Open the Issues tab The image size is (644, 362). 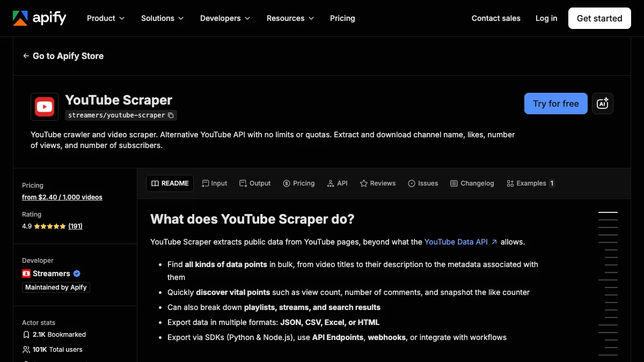tap(423, 183)
